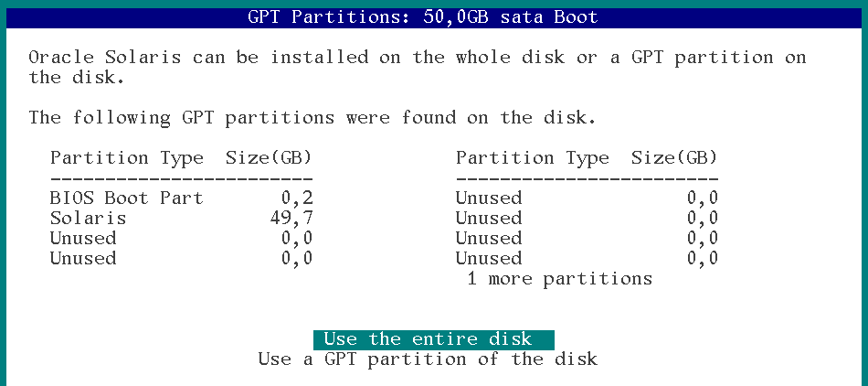
Task: Select the second Unused entry in right column
Action: pyautogui.click(x=489, y=218)
